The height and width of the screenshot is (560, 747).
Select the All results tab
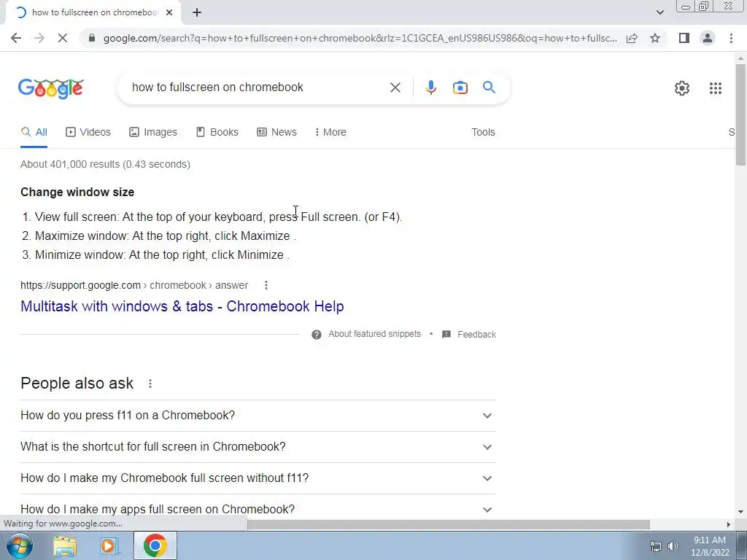point(34,132)
